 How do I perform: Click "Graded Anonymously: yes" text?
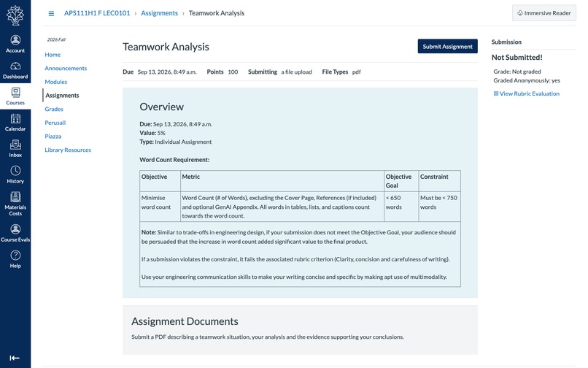(527, 80)
